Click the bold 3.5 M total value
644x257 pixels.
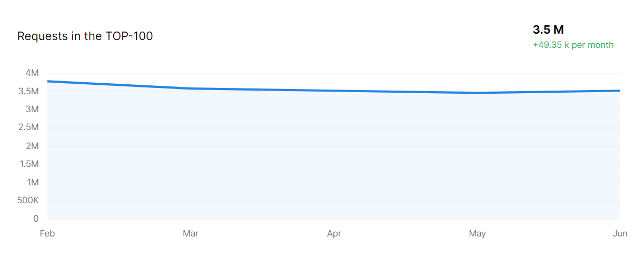pos(548,30)
